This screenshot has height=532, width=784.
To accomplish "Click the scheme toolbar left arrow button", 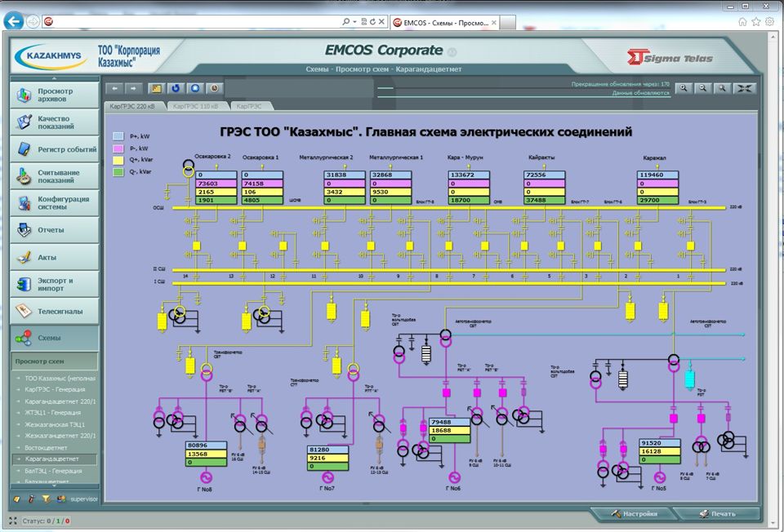I will [115, 88].
